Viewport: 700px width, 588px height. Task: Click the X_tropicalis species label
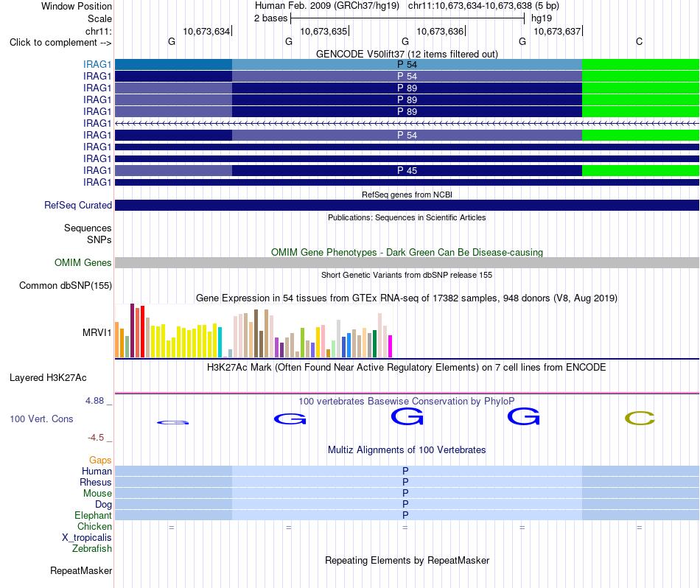click(87, 538)
